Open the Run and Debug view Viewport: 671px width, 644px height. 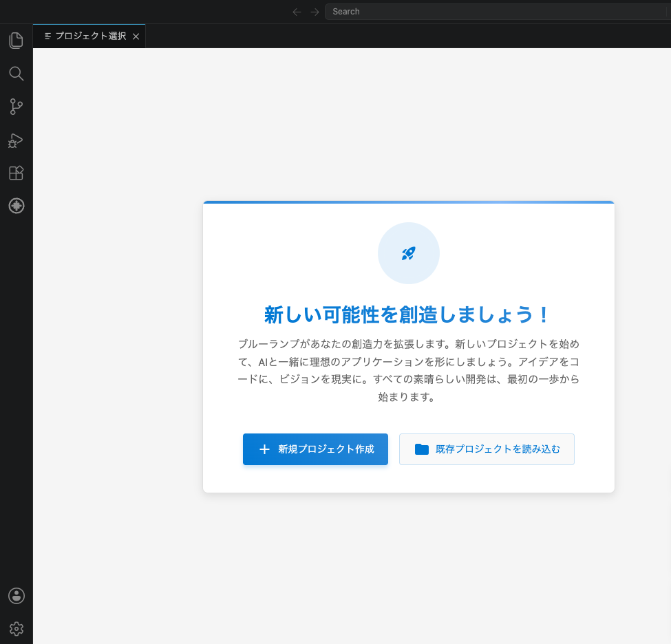pos(17,140)
